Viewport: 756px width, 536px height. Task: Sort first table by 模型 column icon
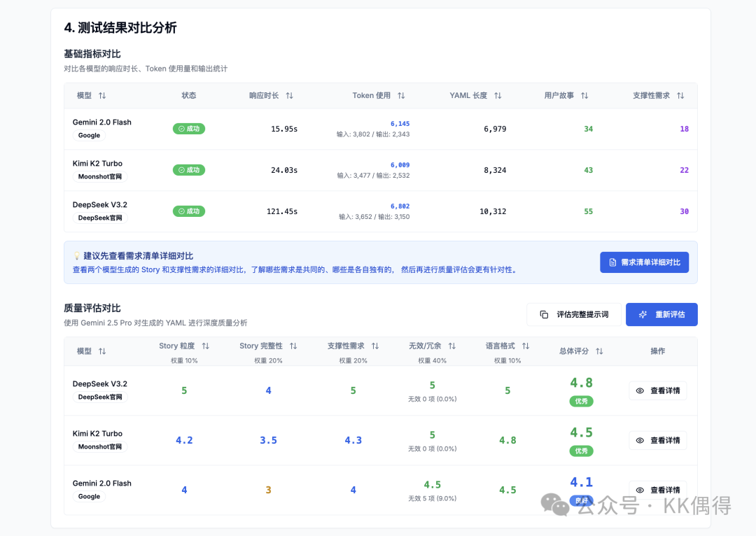pos(102,96)
